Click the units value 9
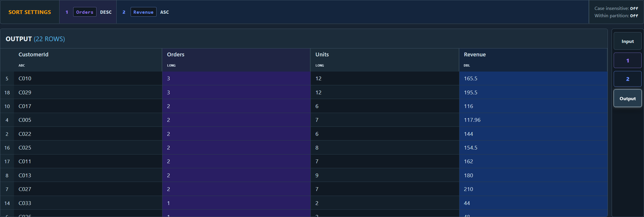Viewport: 644px width, 217px height. pos(385,175)
